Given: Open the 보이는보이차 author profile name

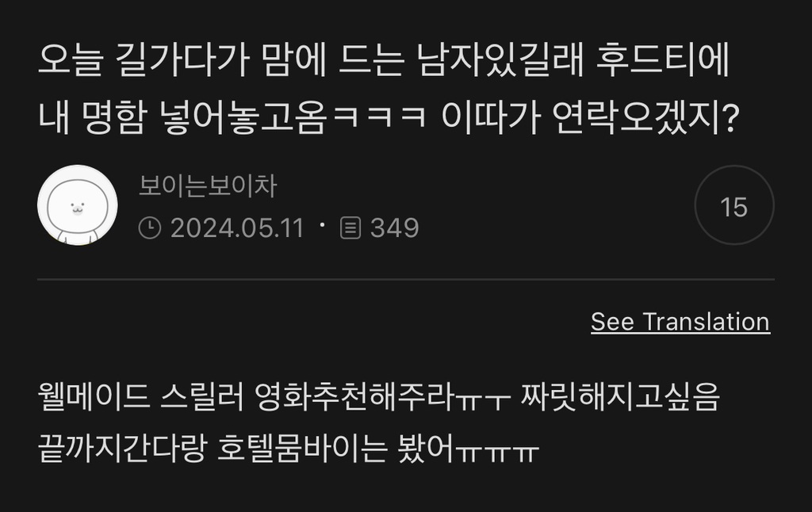Looking at the screenshot, I should 209,185.
